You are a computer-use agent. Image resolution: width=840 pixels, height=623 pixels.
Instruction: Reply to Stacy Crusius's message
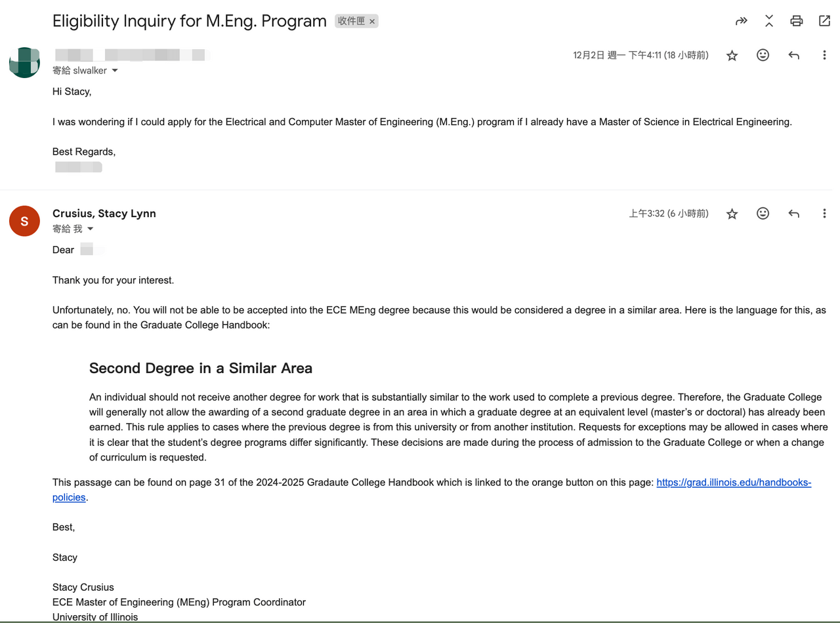point(793,214)
